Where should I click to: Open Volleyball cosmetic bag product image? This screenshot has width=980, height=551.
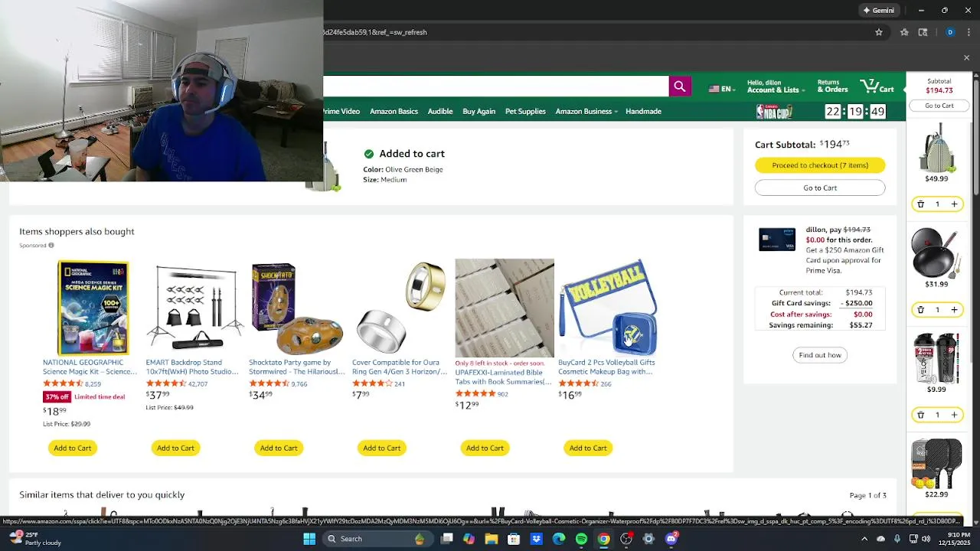(x=607, y=308)
